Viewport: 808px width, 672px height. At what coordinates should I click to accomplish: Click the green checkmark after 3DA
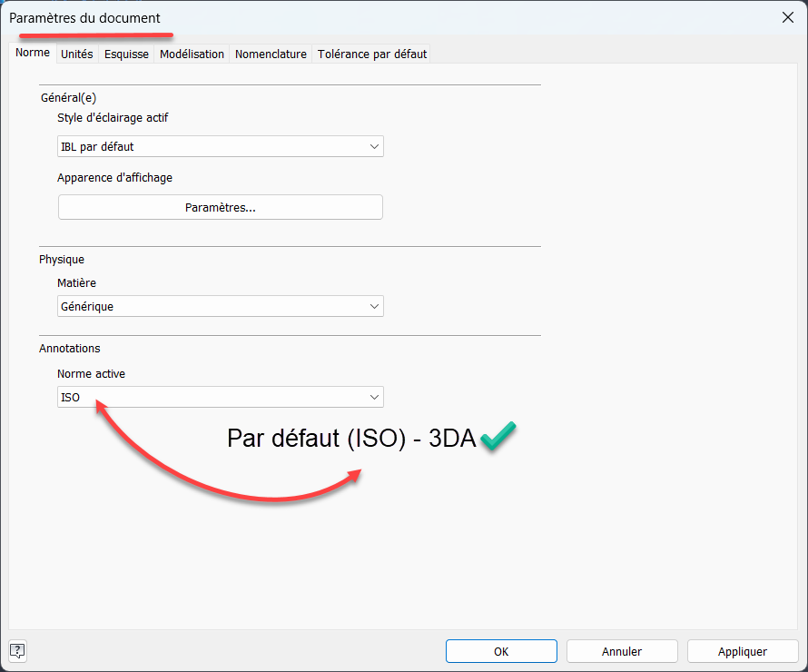point(498,438)
